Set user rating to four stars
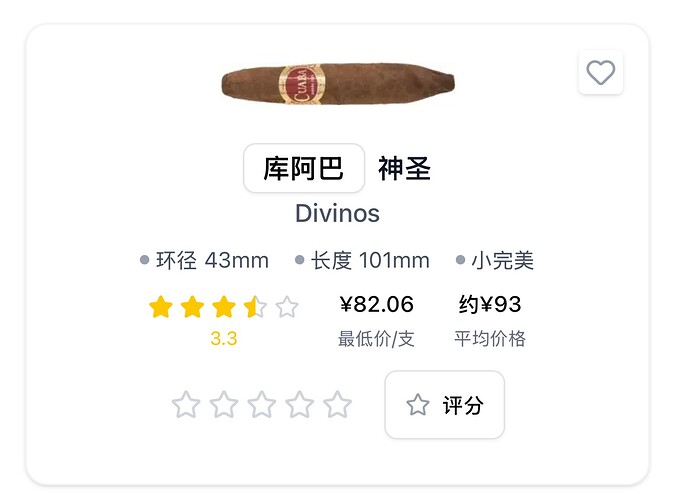 (300, 405)
